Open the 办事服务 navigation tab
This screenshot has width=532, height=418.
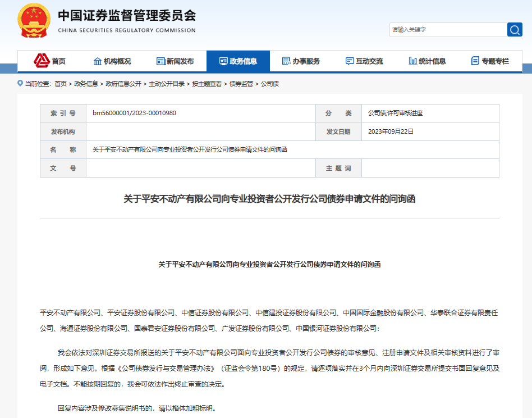pos(301,61)
